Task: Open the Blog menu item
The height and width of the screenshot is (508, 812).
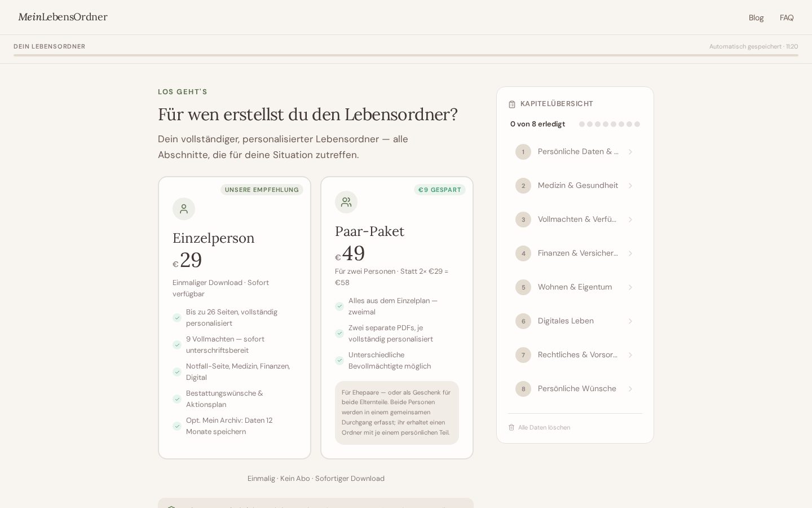Action: tap(756, 17)
